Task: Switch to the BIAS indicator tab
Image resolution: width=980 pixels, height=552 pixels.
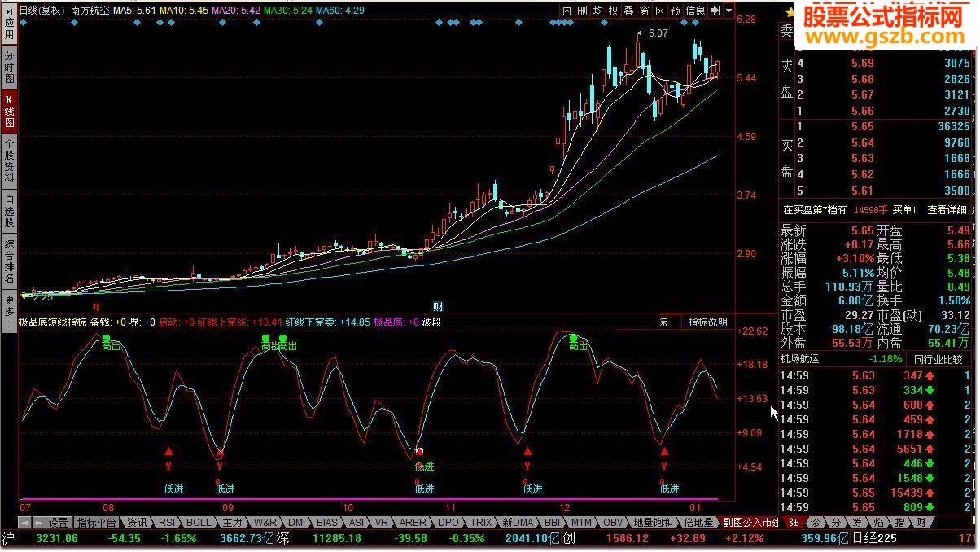Action: pos(327,523)
